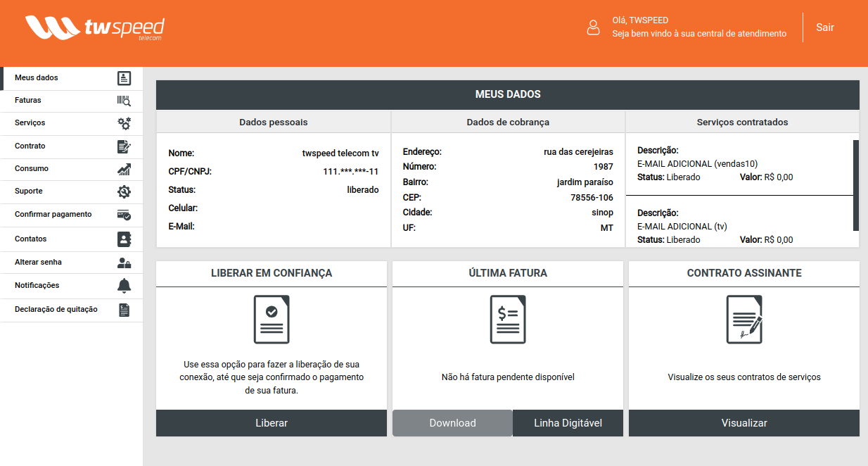Open the Contrato menu item
The image size is (868, 466).
[x=72, y=146]
